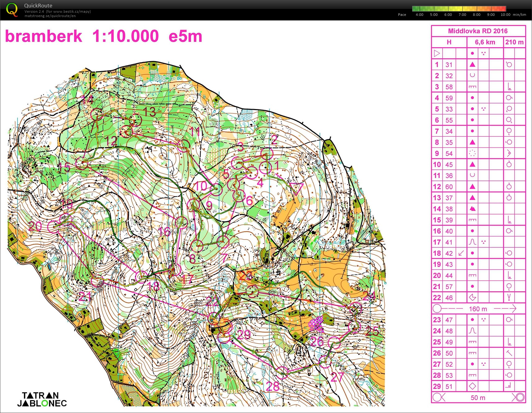Image resolution: width=532 pixels, height=413 pixels.
Task: Click the Tatran Jablonec logo
Action: (x=42, y=399)
